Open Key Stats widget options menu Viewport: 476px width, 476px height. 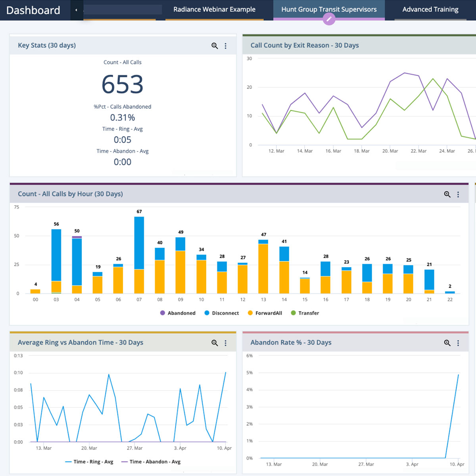tap(226, 46)
